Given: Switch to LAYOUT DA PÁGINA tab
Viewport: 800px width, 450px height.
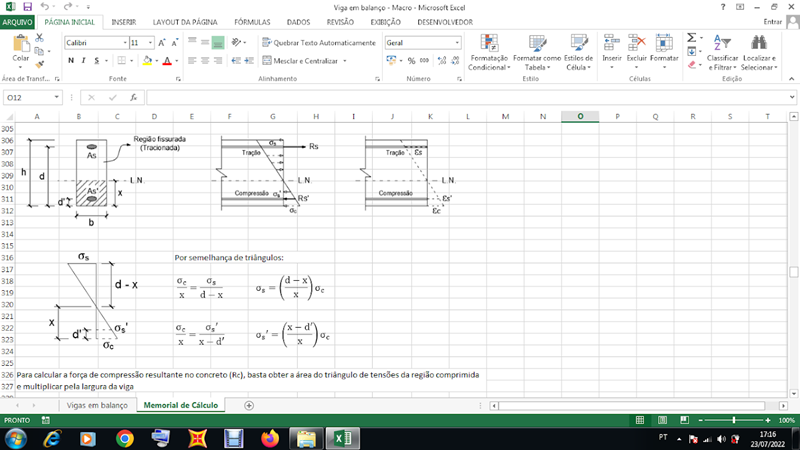Looking at the screenshot, I should tap(185, 22).
